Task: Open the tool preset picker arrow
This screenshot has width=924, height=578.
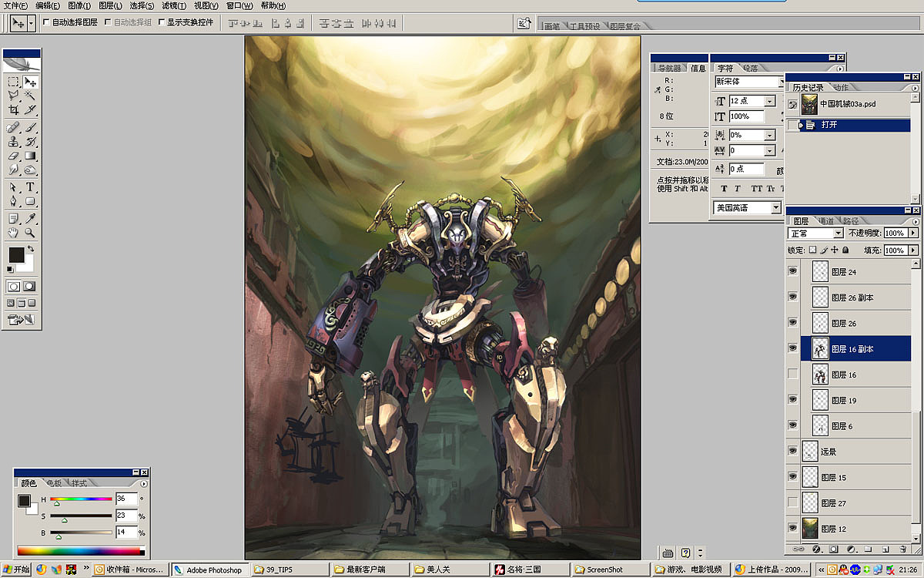Action: pyautogui.click(x=31, y=23)
